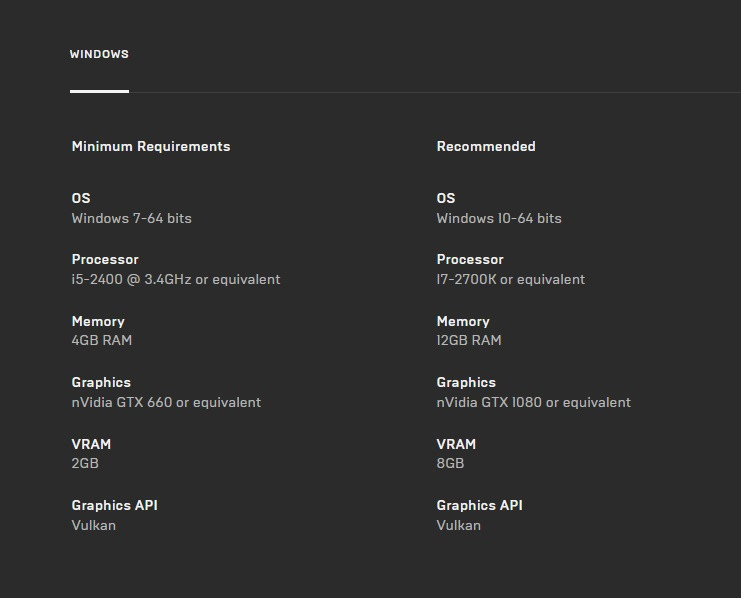The height and width of the screenshot is (598, 741).
Task: Select the WINDOWS tab
Action: (99, 54)
